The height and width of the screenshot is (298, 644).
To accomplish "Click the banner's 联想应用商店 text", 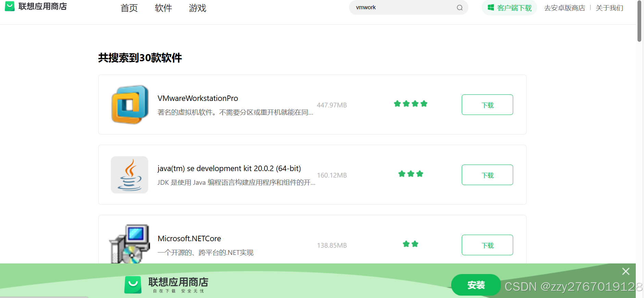I will pos(178,282).
